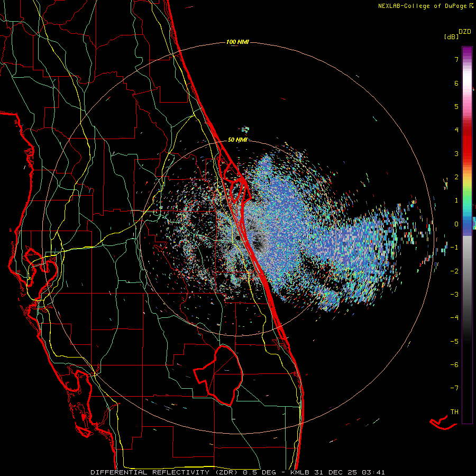Click the -4 value on the color scale
The image size is (476, 476).
coord(454,318)
